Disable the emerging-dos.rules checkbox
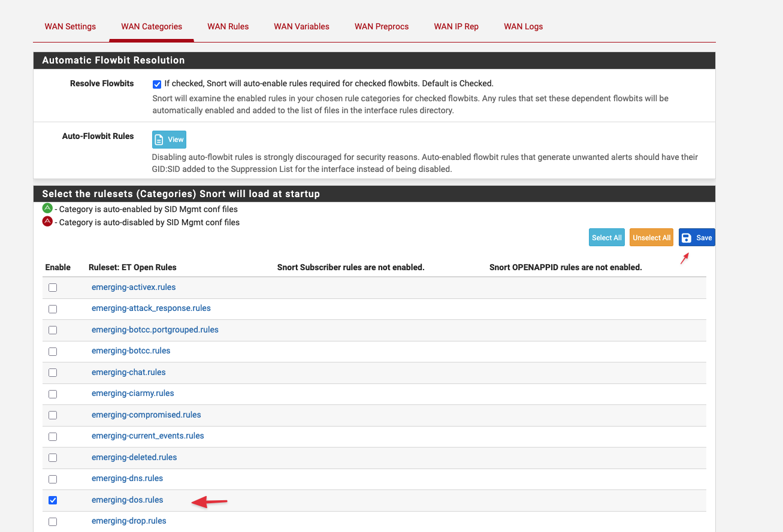Screen dimensions: 783x532 pyautogui.click(x=53, y=500)
